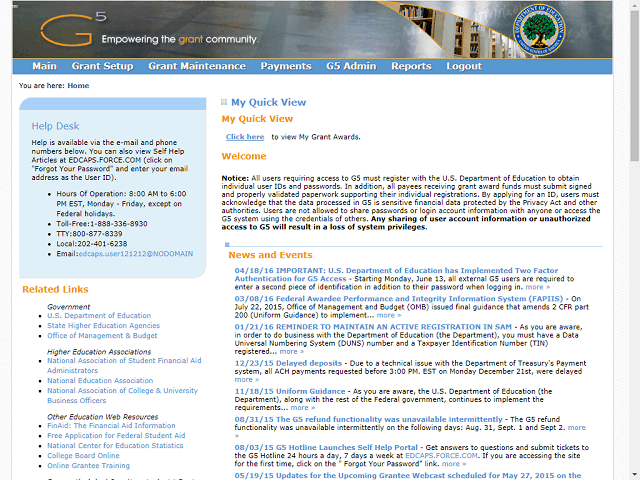
Task: Click more on SAM registration reminder
Action: [291, 351]
